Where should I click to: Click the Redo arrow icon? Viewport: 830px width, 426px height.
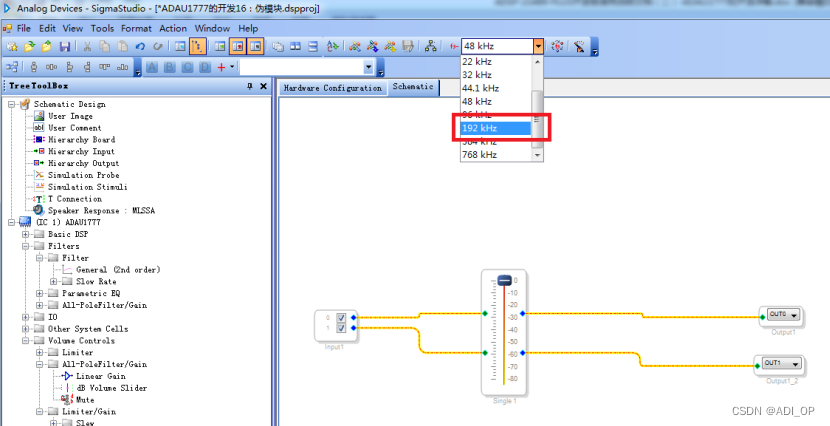click(158, 47)
